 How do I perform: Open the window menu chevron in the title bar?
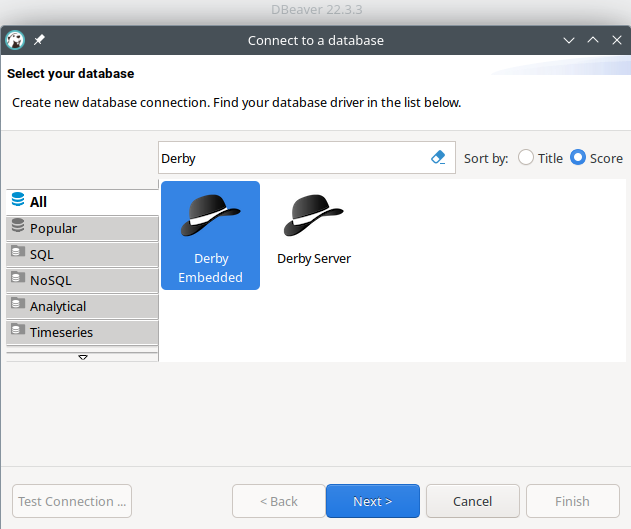tap(569, 40)
